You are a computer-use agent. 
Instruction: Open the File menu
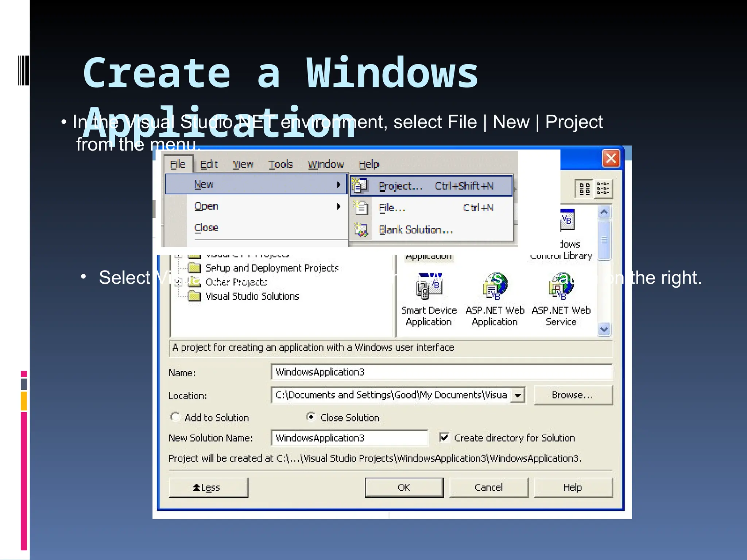[x=178, y=164]
